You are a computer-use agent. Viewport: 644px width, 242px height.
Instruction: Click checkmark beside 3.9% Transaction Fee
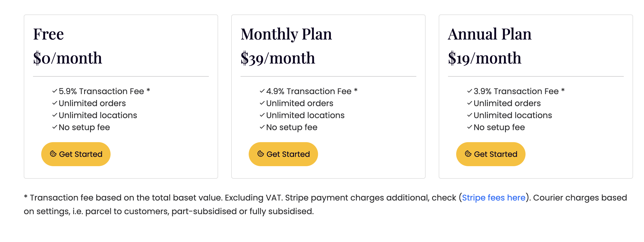(470, 91)
